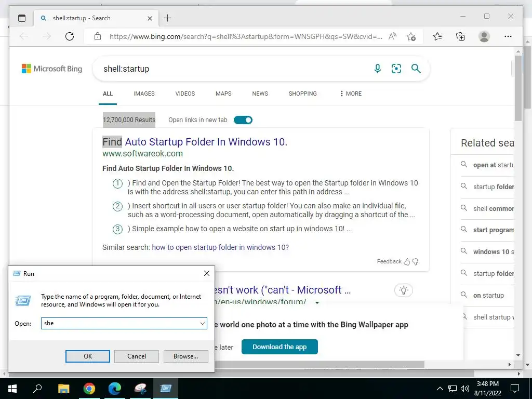This screenshot has width=532, height=399.
Task: Open the Favorites list icon
Action: 437,36
